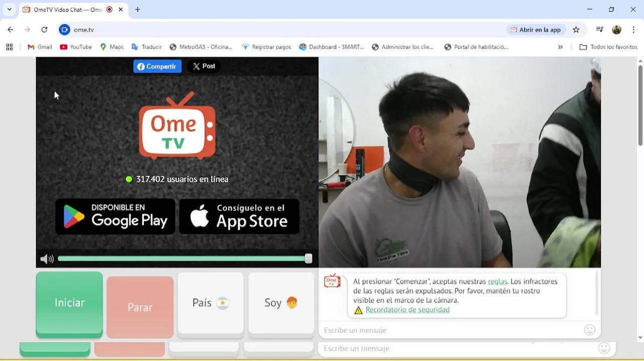
Task: Open the Chrome three-dot menu
Action: (634, 30)
